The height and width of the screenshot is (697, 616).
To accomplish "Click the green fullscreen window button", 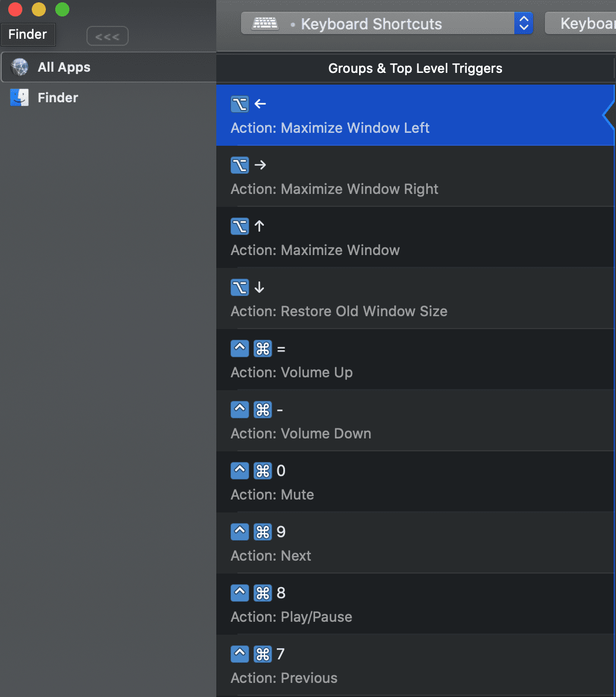I will [x=62, y=9].
